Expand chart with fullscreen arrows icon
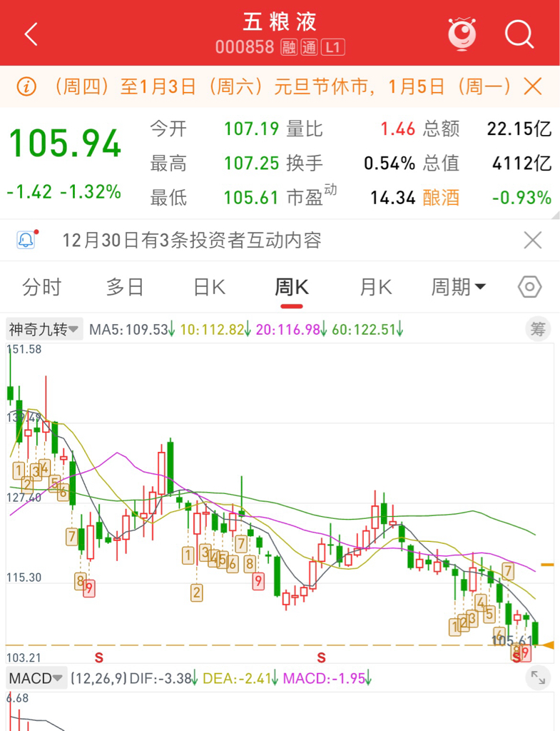 (x=538, y=677)
